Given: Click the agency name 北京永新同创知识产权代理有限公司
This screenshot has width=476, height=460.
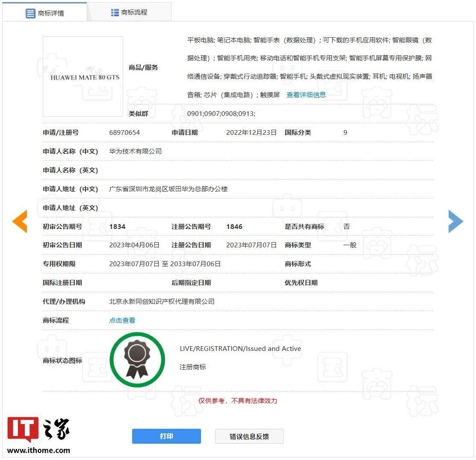Looking at the screenshot, I should click(162, 302).
